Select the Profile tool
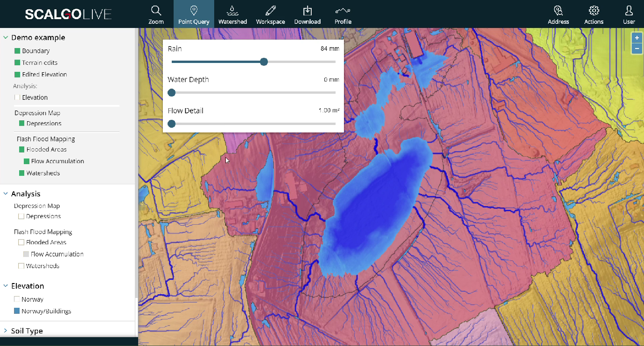The height and width of the screenshot is (346, 644). [343, 14]
